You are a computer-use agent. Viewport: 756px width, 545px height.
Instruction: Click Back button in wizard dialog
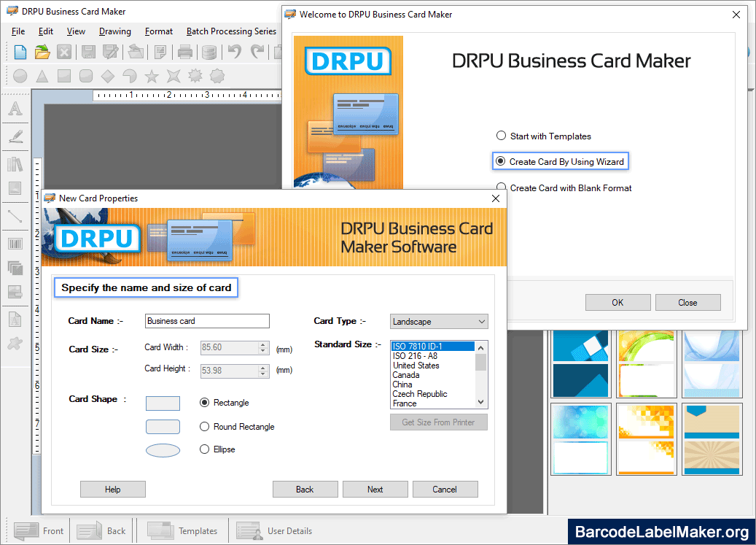[x=305, y=489]
